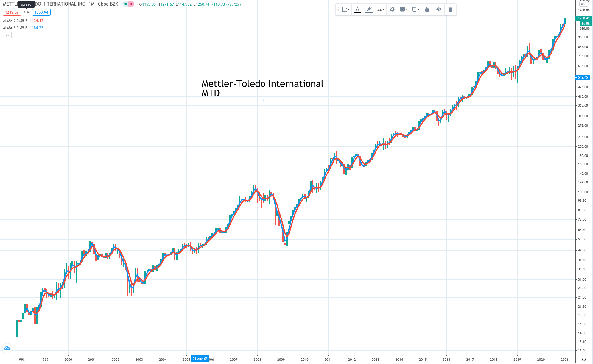Click the text annotation anchor circle

pyautogui.click(x=263, y=100)
